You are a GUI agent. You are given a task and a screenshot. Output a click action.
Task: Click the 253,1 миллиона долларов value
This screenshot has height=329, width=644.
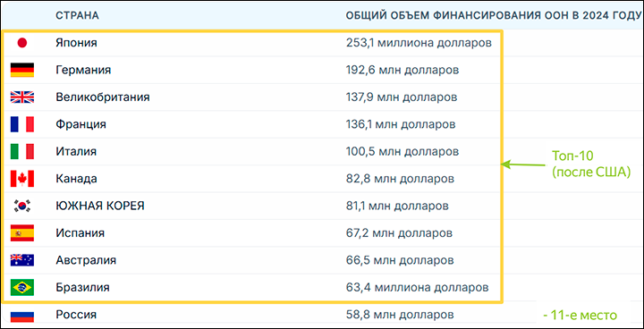point(419,43)
